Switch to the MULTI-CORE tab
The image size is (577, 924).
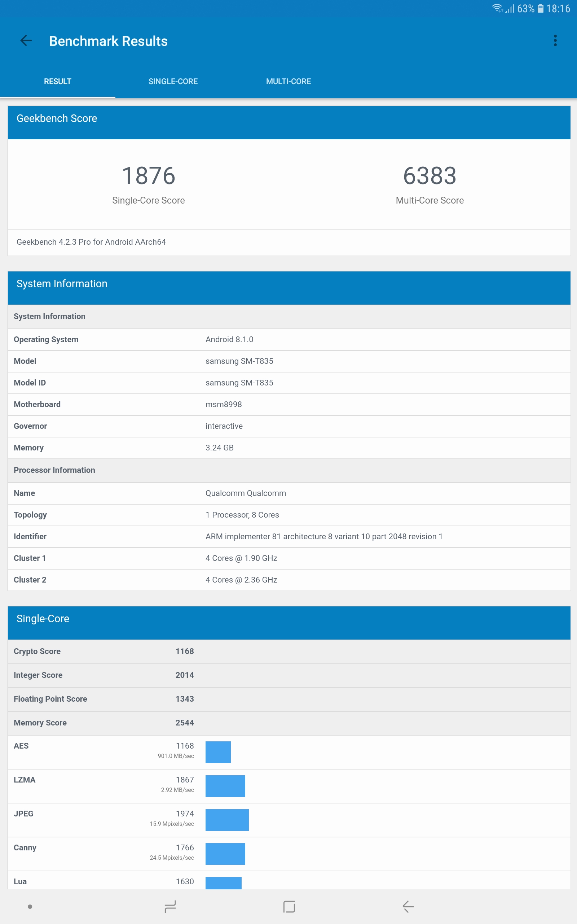point(288,81)
